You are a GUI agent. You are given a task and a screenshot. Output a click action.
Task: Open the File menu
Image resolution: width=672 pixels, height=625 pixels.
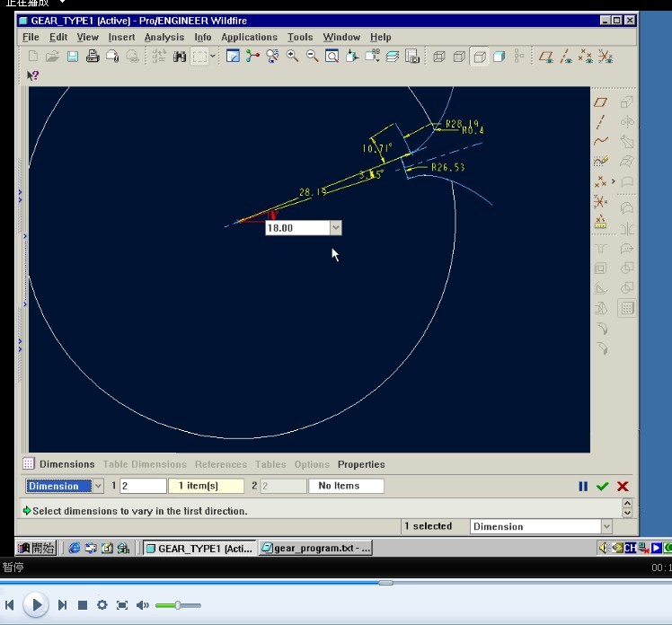coord(31,38)
